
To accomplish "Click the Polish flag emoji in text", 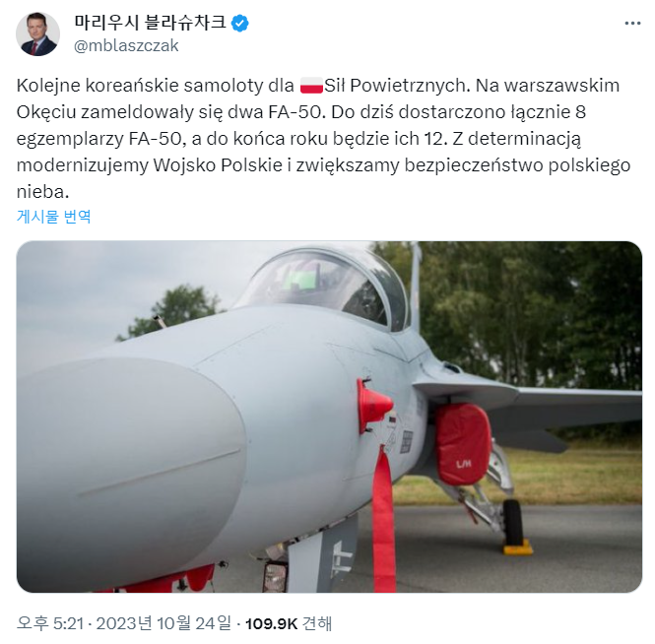I will click(311, 86).
